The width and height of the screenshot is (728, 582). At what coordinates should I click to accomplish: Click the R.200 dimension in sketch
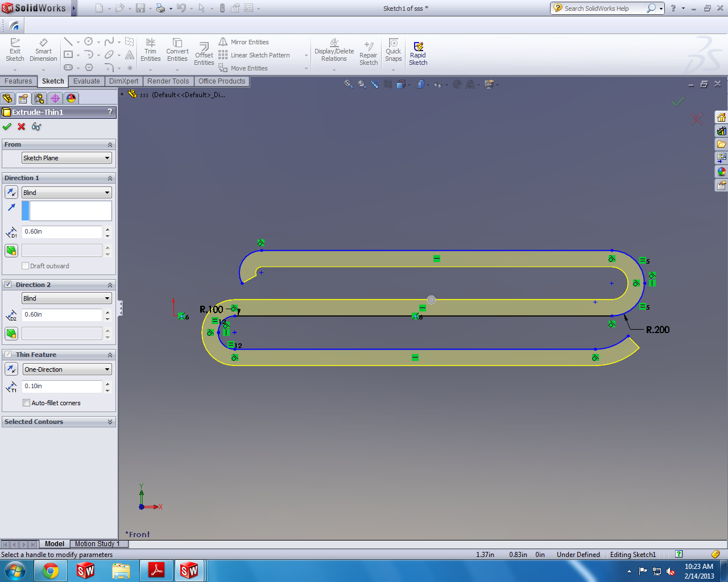tap(657, 330)
